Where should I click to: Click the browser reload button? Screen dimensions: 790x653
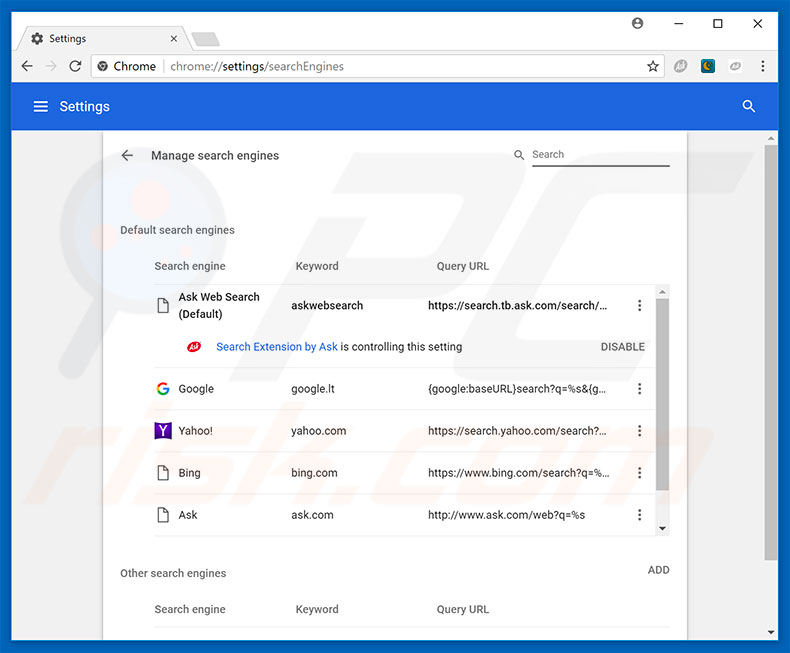pos(75,66)
